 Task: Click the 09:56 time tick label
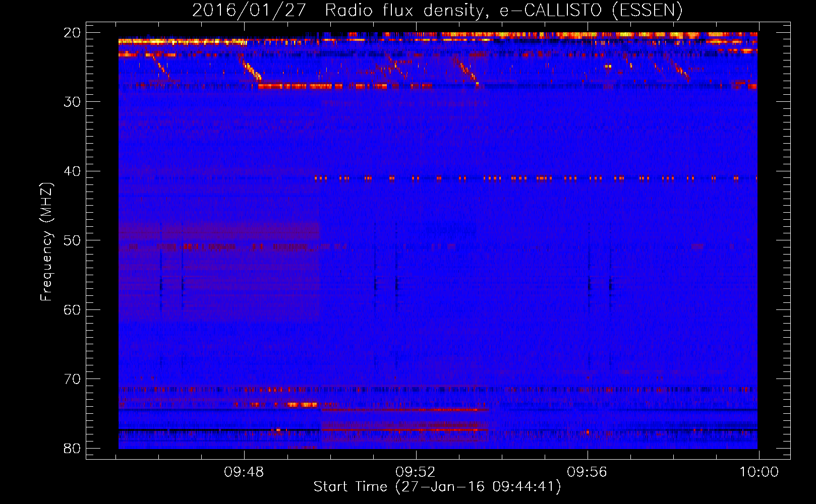click(x=588, y=472)
